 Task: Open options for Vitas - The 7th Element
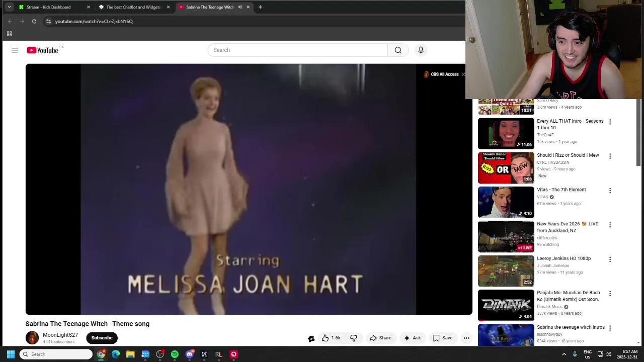click(x=610, y=191)
